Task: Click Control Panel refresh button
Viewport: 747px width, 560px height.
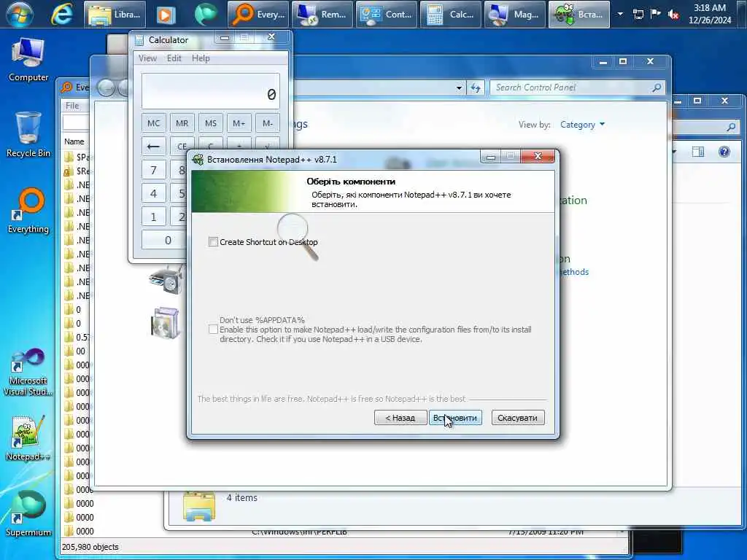Action: point(476,87)
